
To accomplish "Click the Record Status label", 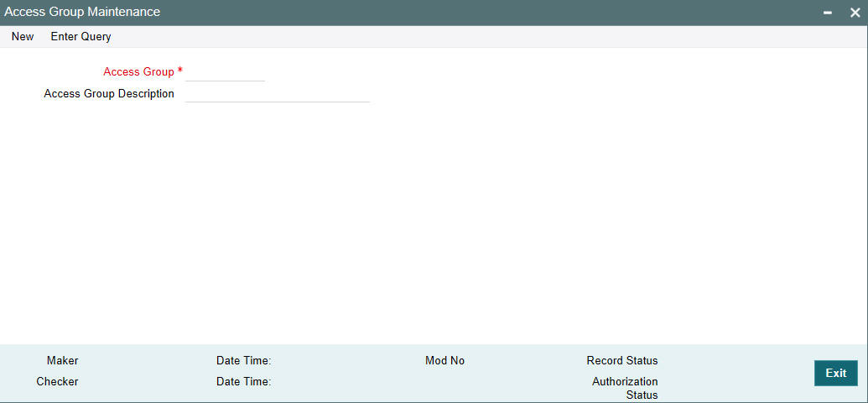I will 622,361.
